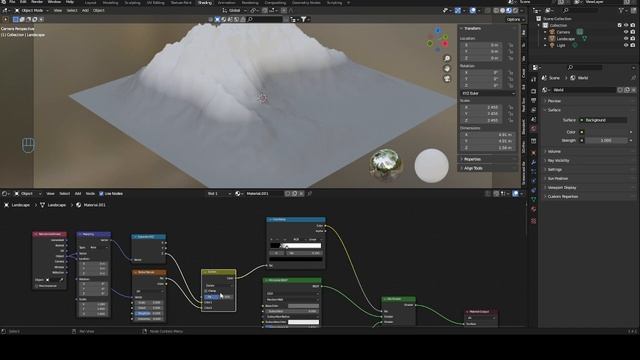Open the World properties tab icon
Screen dimensions: 640x360
533,129
